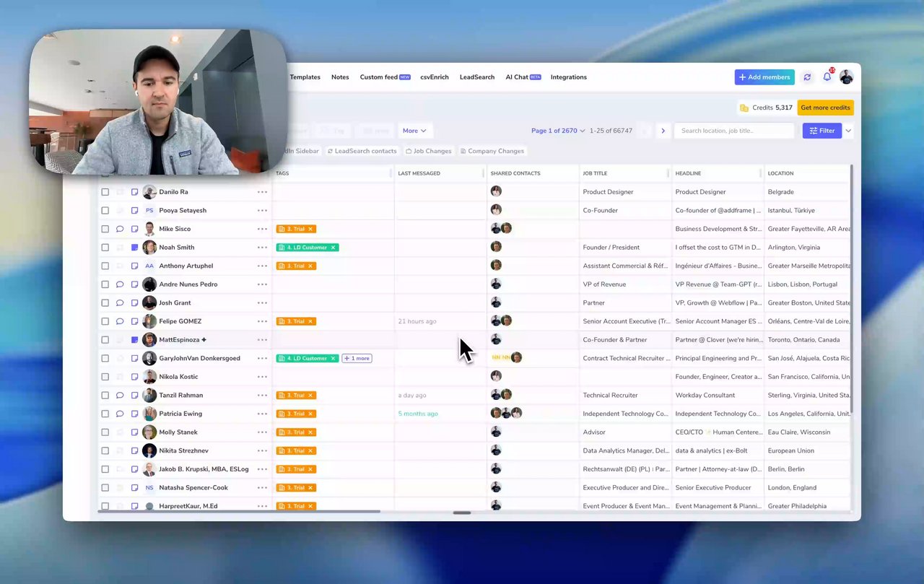Viewport: 924px width, 584px height.
Task: Open filled note icon for MattEspinoza
Action: point(134,340)
